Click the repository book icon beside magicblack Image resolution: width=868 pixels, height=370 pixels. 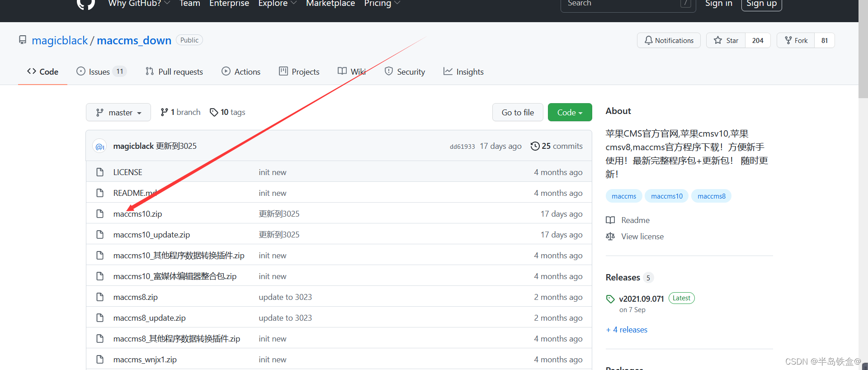pyautogui.click(x=23, y=40)
